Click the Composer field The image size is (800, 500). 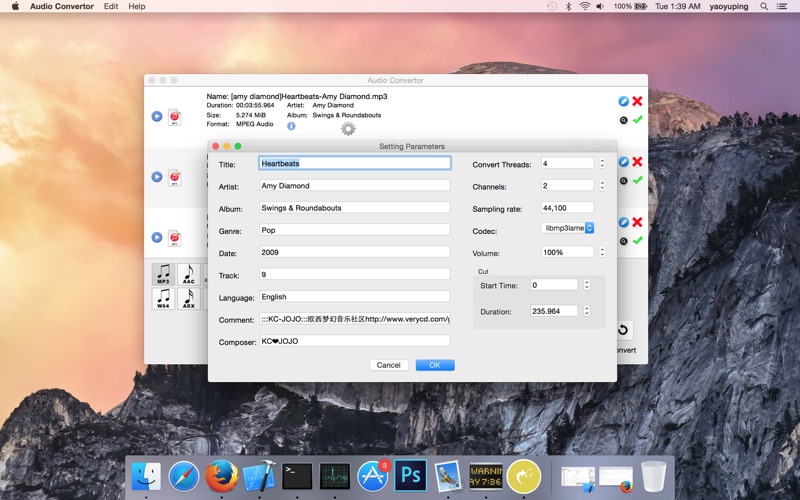(355, 341)
